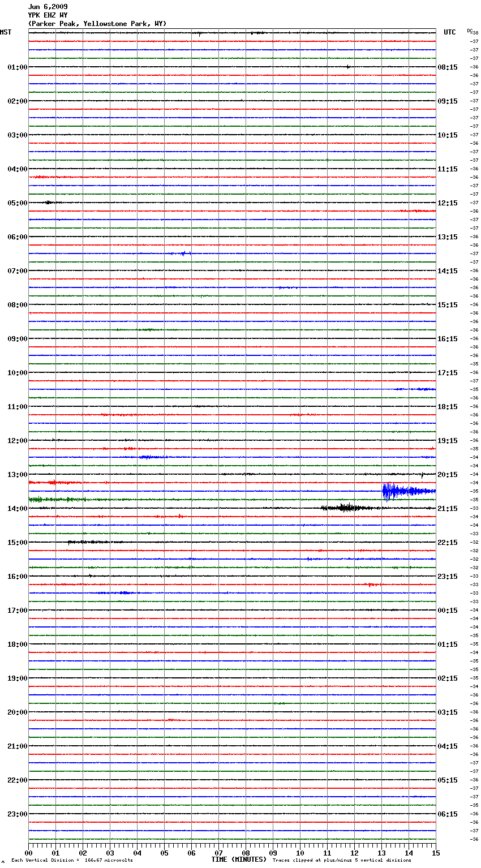The width and height of the screenshot is (481, 868).
Task: Select the 23:00 MST time label
Action: tap(17, 814)
